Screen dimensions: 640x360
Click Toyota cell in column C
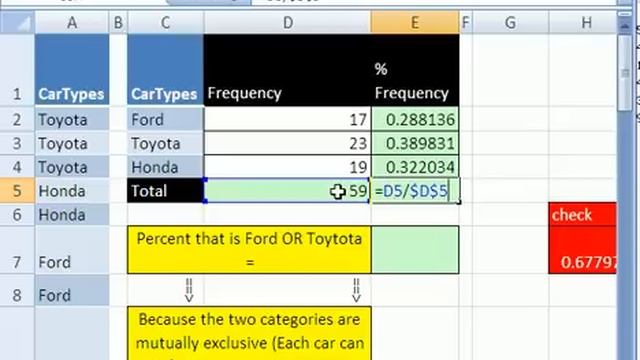pos(165,143)
